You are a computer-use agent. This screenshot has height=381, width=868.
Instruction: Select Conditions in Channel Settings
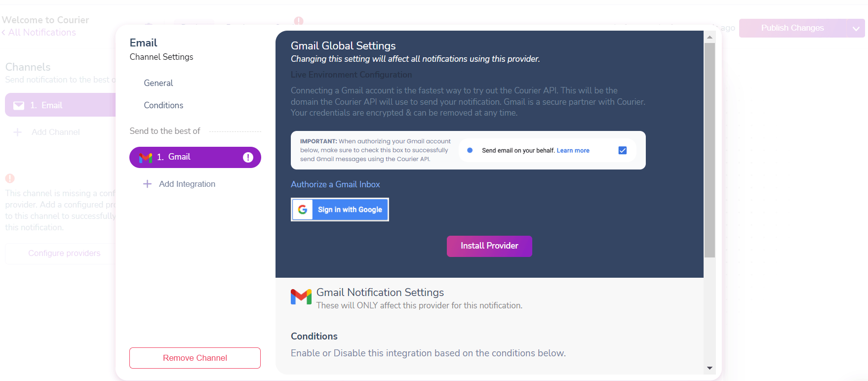click(163, 105)
